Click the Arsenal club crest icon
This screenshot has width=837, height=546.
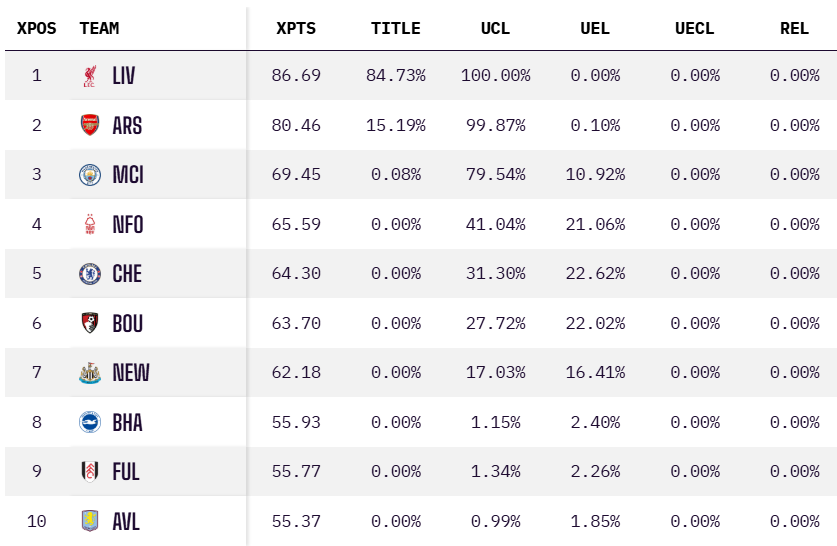tap(90, 125)
